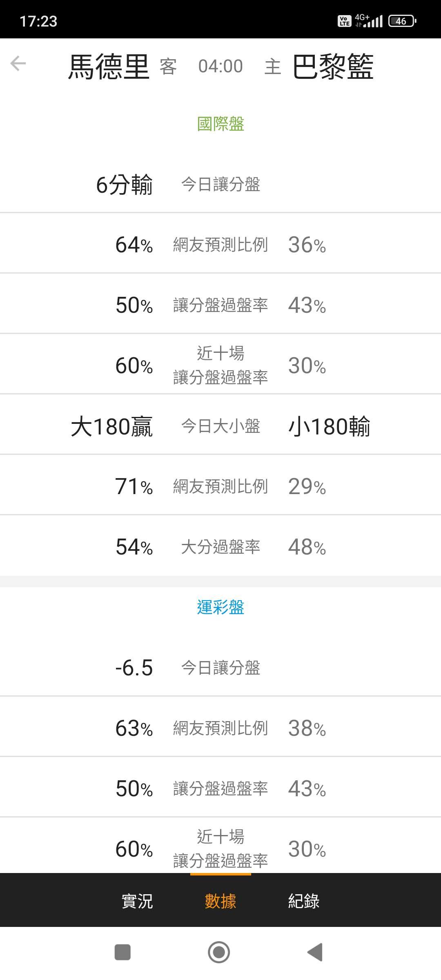Tap the 運彩盤 section heading

[220, 607]
